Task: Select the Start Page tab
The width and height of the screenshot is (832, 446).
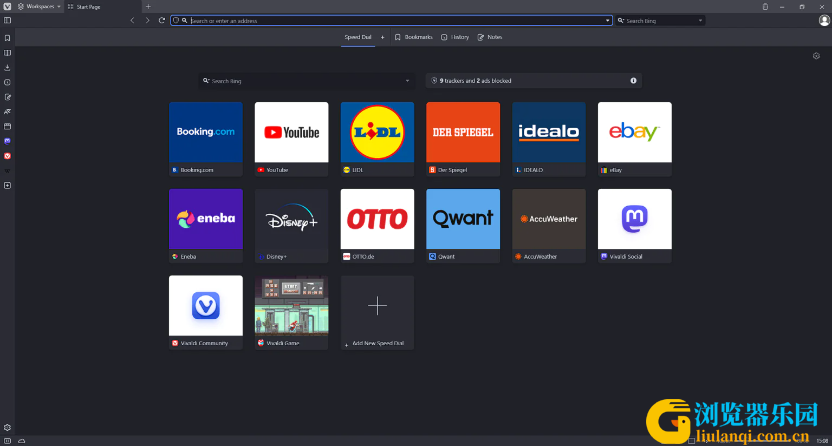Action: click(102, 7)
